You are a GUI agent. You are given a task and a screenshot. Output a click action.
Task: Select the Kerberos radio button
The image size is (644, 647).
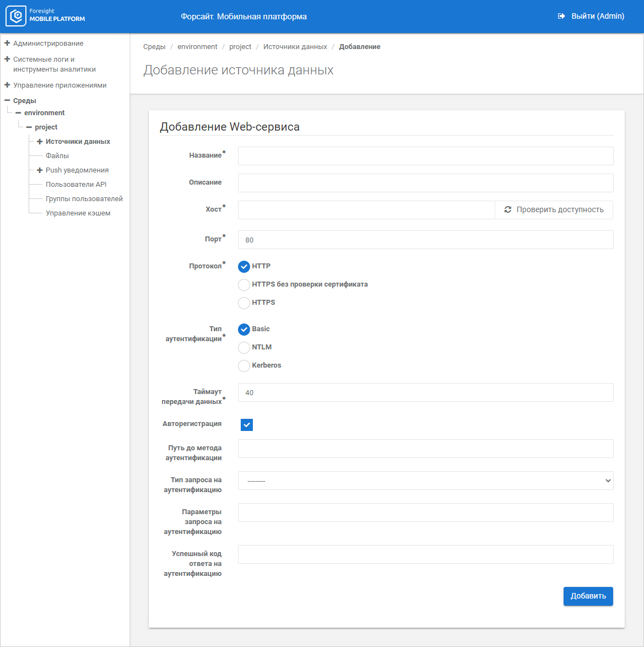point(244,366)
